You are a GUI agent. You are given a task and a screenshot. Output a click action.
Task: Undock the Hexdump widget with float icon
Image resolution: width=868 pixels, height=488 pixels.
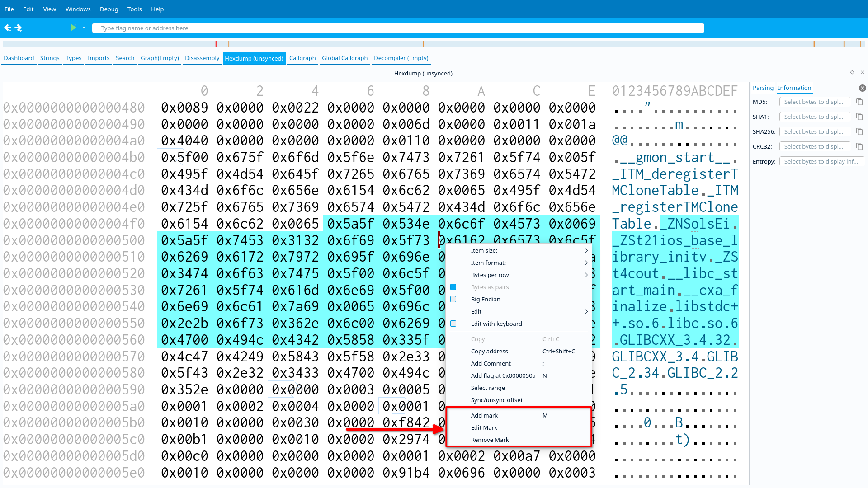tap(852, 72)
